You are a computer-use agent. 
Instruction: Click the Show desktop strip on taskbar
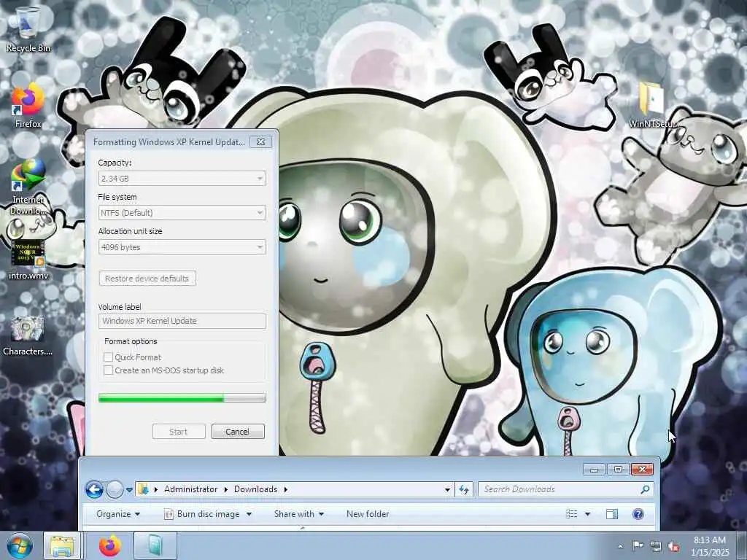tap(742, 545)
